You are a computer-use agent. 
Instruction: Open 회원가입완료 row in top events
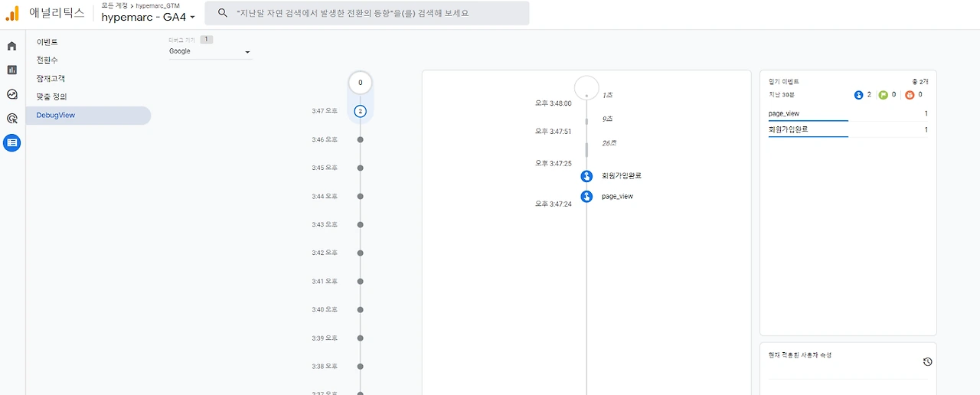(848, 129)
